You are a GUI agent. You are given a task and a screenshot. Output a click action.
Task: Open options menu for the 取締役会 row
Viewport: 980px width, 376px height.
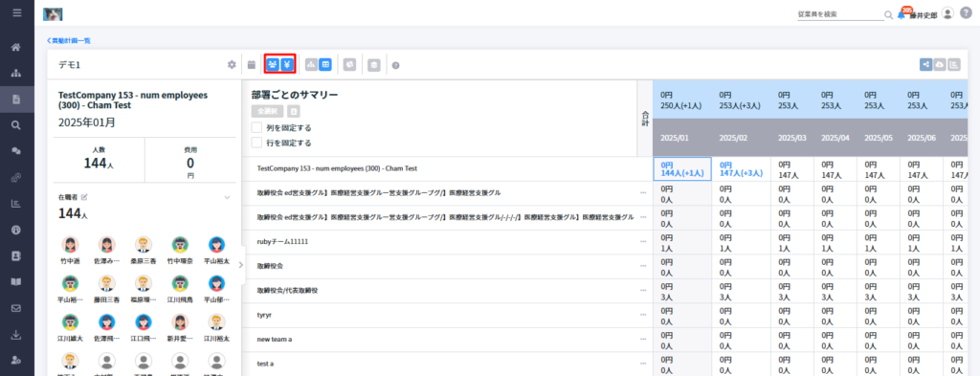point(643,265)
